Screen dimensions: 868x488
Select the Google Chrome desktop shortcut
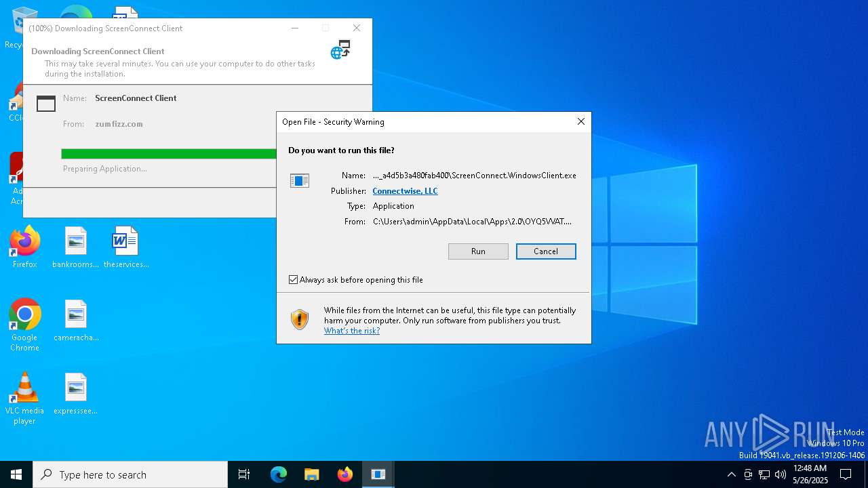coord(25,325)
